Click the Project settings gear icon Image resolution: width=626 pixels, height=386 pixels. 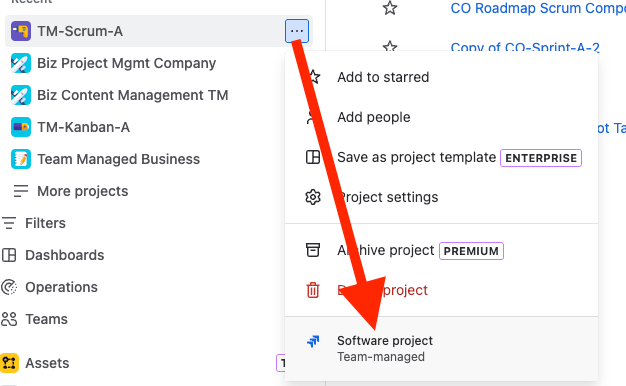(x=313, y=197)
